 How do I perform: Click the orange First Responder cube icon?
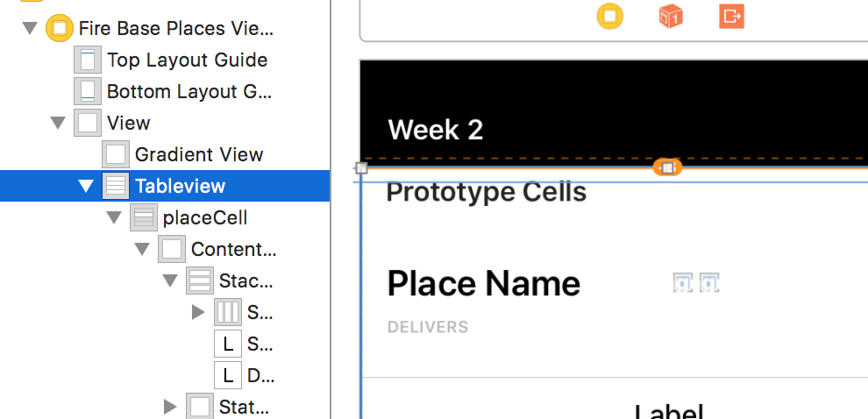(x=671, y=16)
